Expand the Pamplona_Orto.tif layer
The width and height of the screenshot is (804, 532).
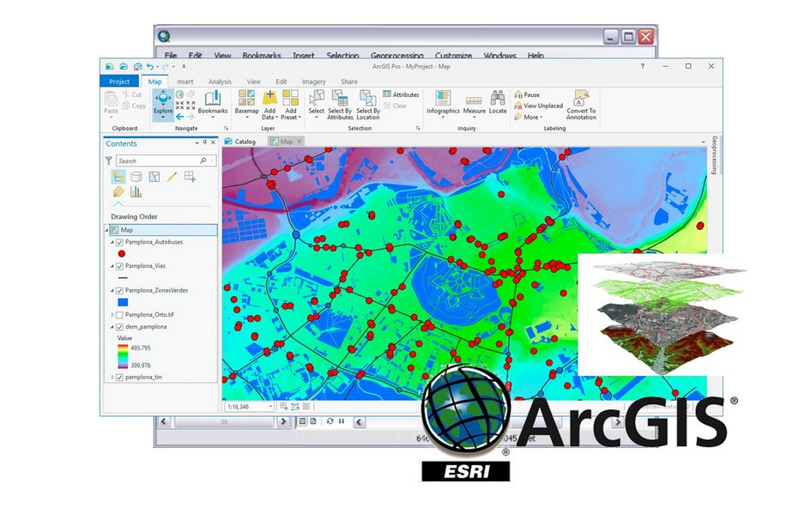[112, 315]
